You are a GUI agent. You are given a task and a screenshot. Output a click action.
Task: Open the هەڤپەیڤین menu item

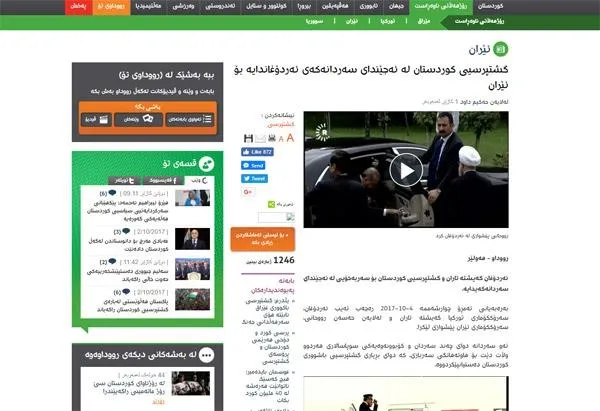point(334,7)
